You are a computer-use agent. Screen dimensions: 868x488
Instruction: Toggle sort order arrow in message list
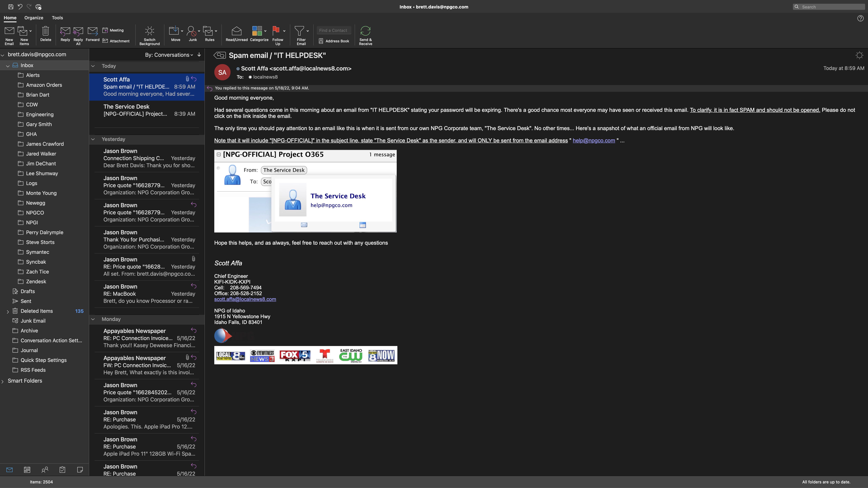point(199,55)
